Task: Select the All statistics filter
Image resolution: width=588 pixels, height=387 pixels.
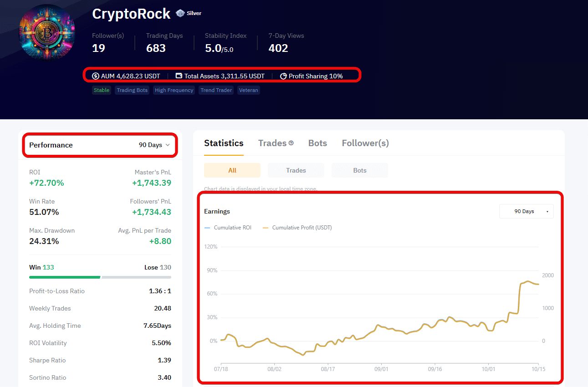Action: pos(232,170)
